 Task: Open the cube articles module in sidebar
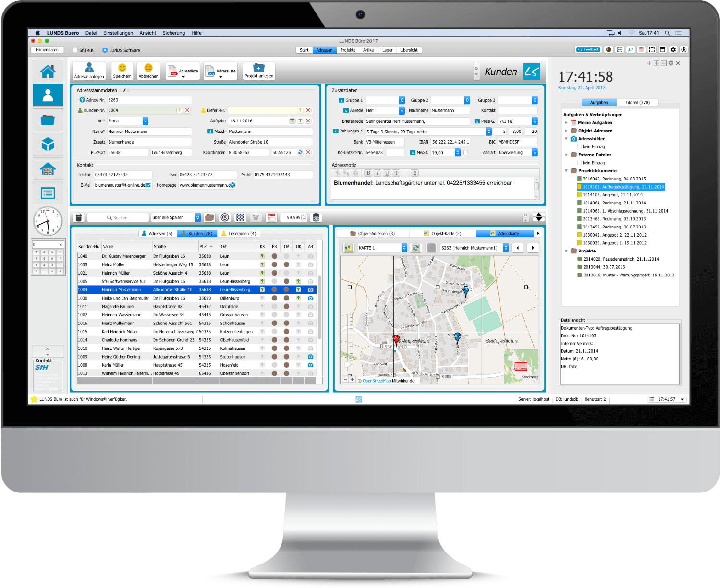(x=48, y=144)
